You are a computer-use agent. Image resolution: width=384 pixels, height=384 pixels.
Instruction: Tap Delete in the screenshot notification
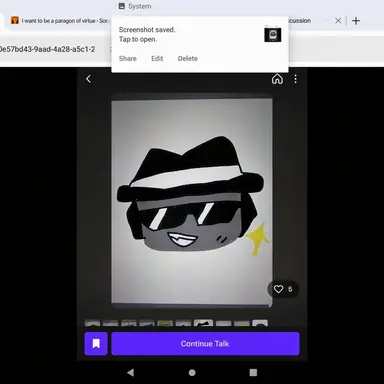[188, 59]
